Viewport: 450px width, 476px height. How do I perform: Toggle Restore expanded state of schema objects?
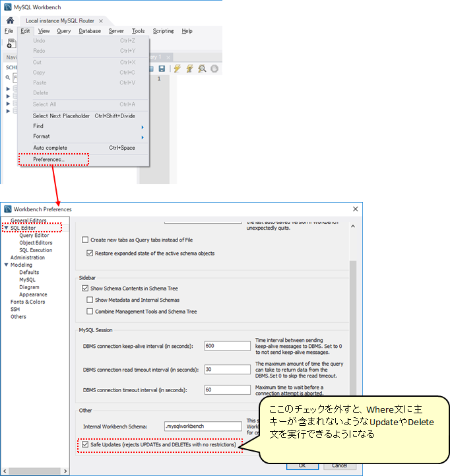[90, 253]
